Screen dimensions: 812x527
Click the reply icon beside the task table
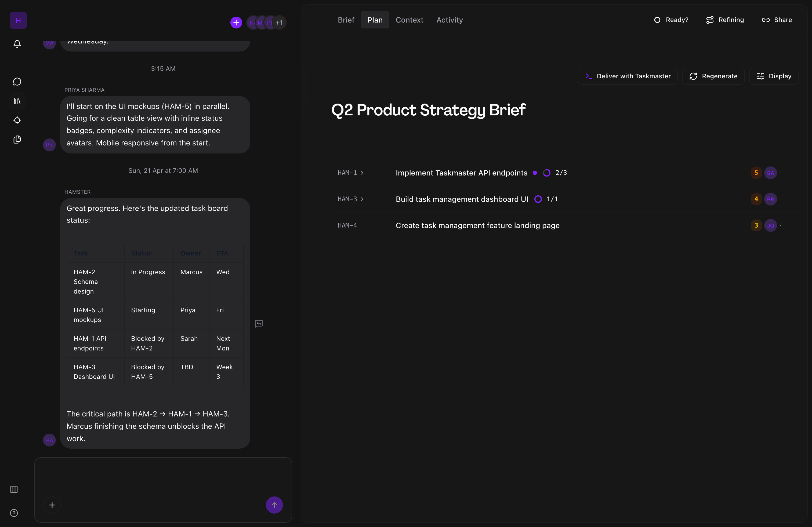[x=259, y=323]
